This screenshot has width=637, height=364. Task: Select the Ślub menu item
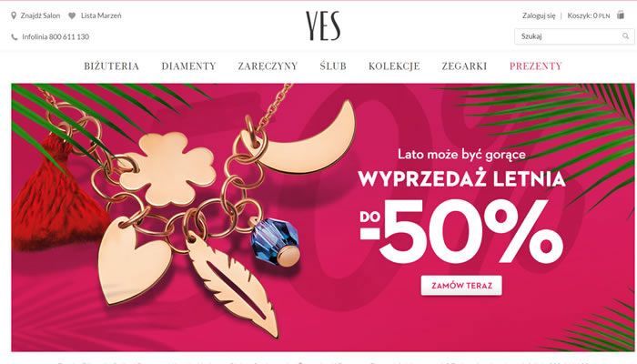pos(333,66)
